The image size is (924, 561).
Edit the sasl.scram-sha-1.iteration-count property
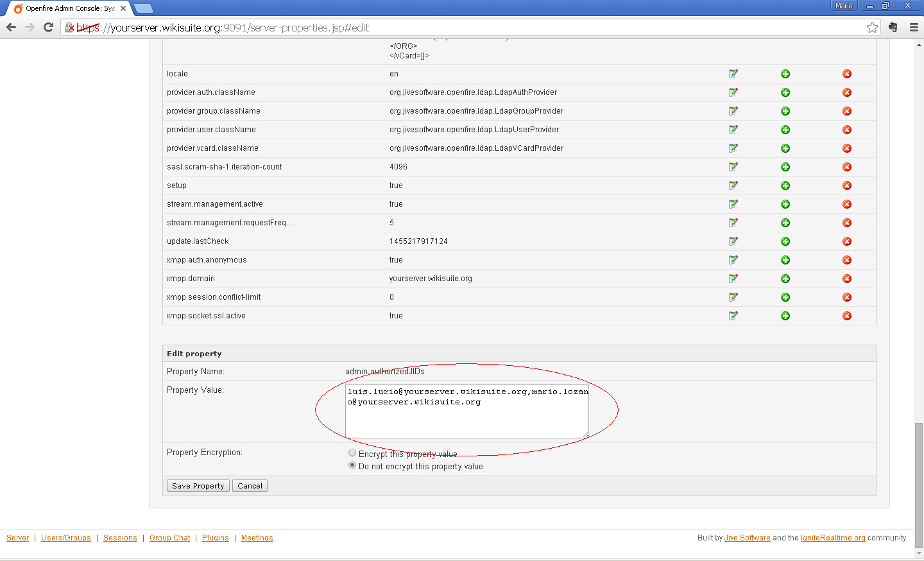pos(733,167)
